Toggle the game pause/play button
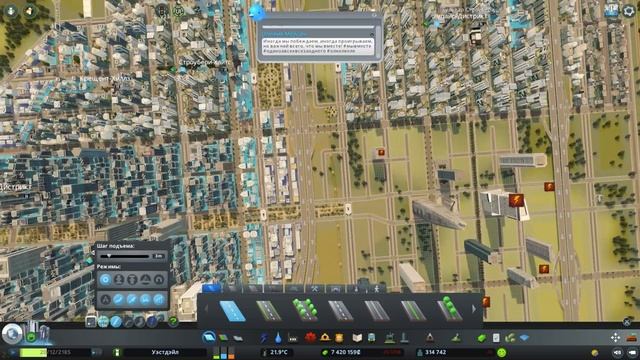 pos(13,352)
